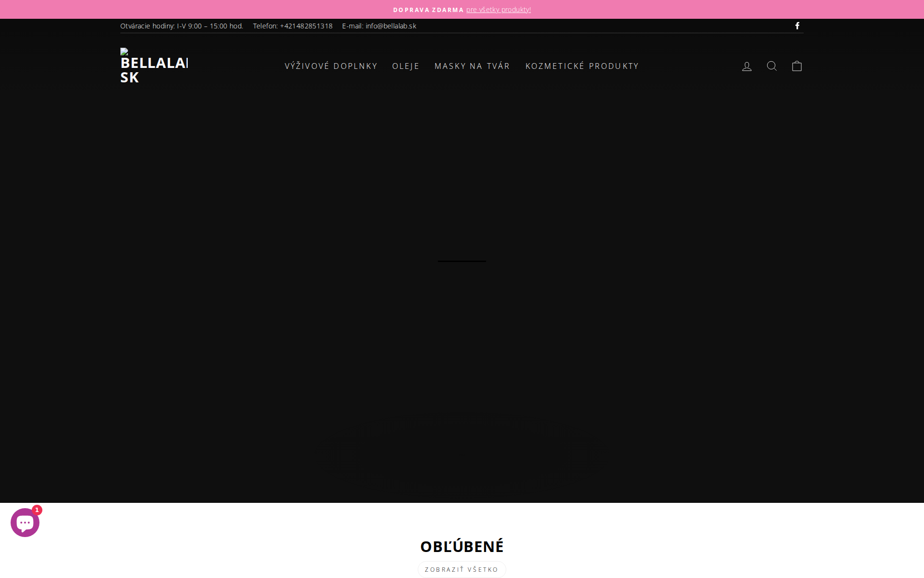Image resolution: width=924 pixels, height=578 pixels.
Task: Open the MASKY NA TVÁR category
Action: [472, 66]
